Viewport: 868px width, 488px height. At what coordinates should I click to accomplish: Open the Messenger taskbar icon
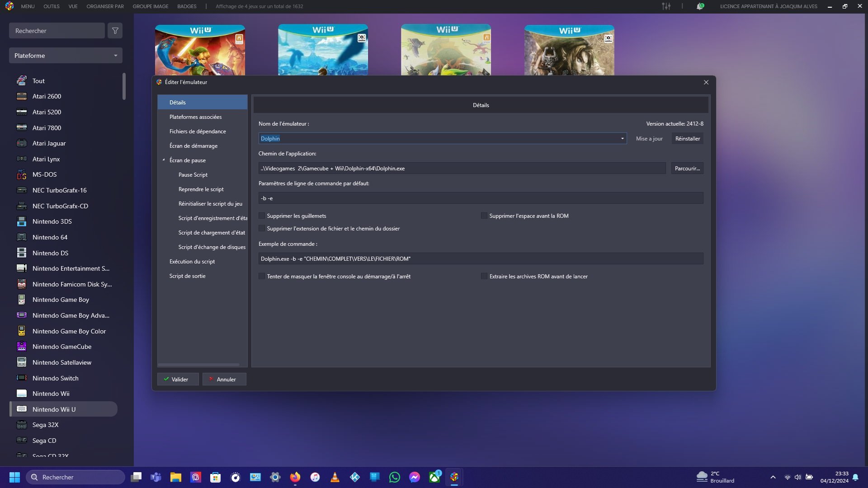(415, 477)
